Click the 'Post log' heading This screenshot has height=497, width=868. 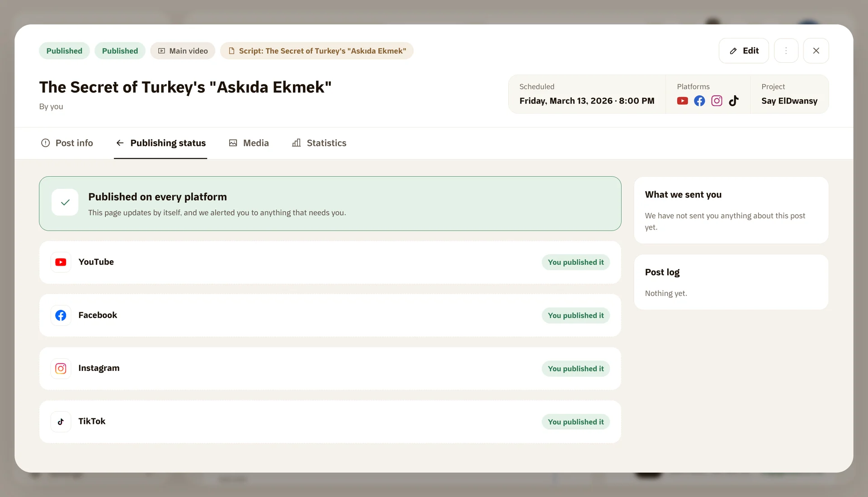[x=662, y=272]
